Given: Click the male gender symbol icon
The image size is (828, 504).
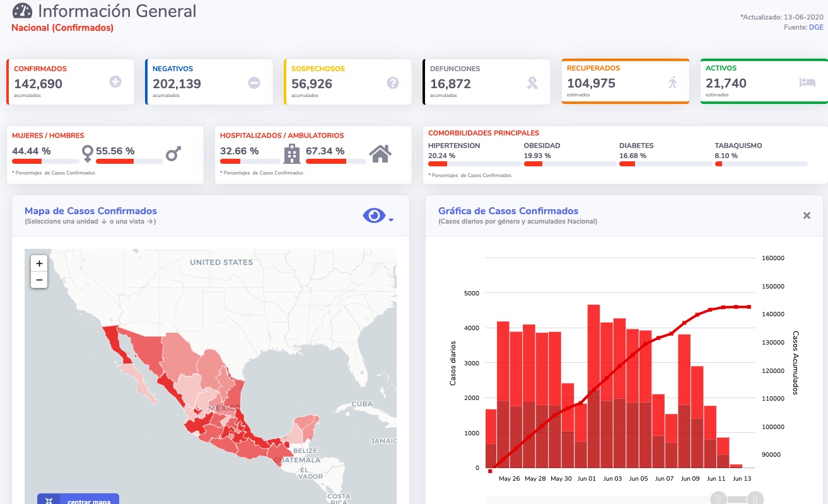Looking at the screenshot, I should pos(173,153).
